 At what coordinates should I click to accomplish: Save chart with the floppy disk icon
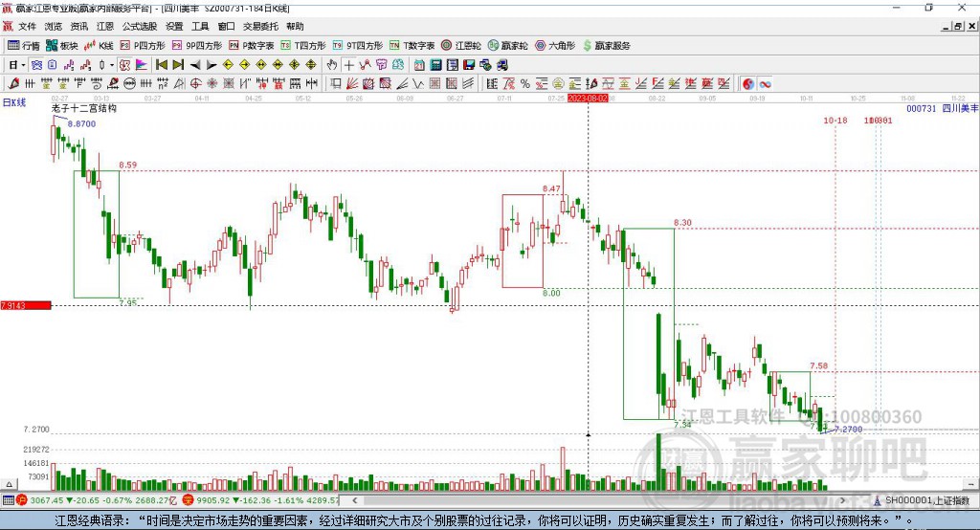(x=469, y=64)
